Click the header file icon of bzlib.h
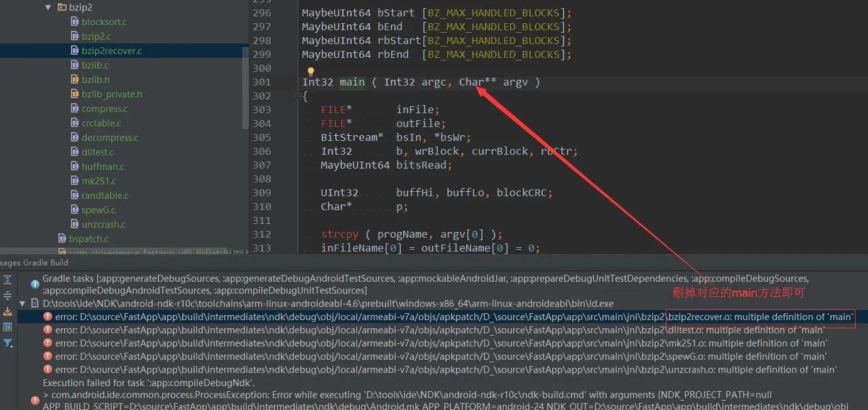This screenshot has height=410, width=868. (76, 80)
